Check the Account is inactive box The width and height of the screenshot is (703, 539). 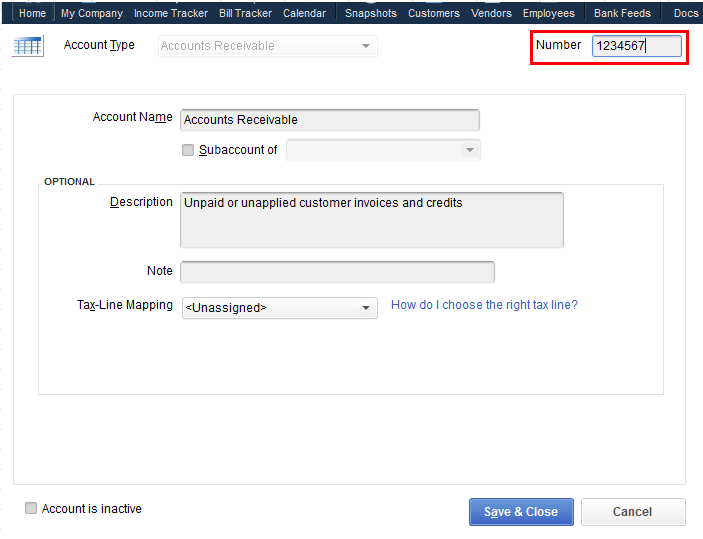click(x=32, y=509)
